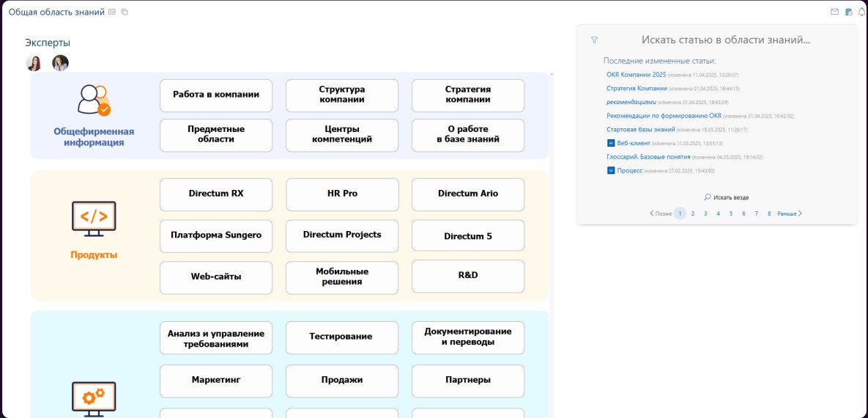Click the knowledge area vertical scrollbar
Viewport: 868px width, 418px height.
click(x=552, y=244)
